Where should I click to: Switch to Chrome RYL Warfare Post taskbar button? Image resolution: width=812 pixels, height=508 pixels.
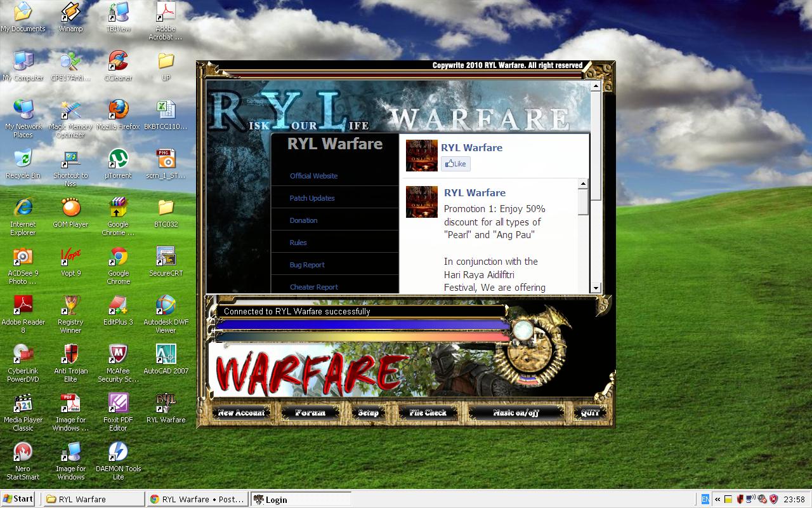click(x=197, y=499)
